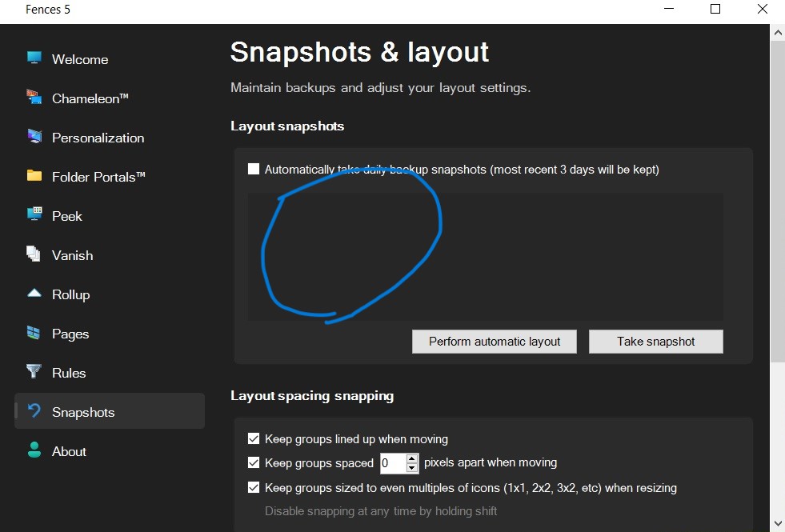Decrease group spacing pixels with down arrow
The height and width of the screenshot is (532, 785).
(x=412, y=468)
